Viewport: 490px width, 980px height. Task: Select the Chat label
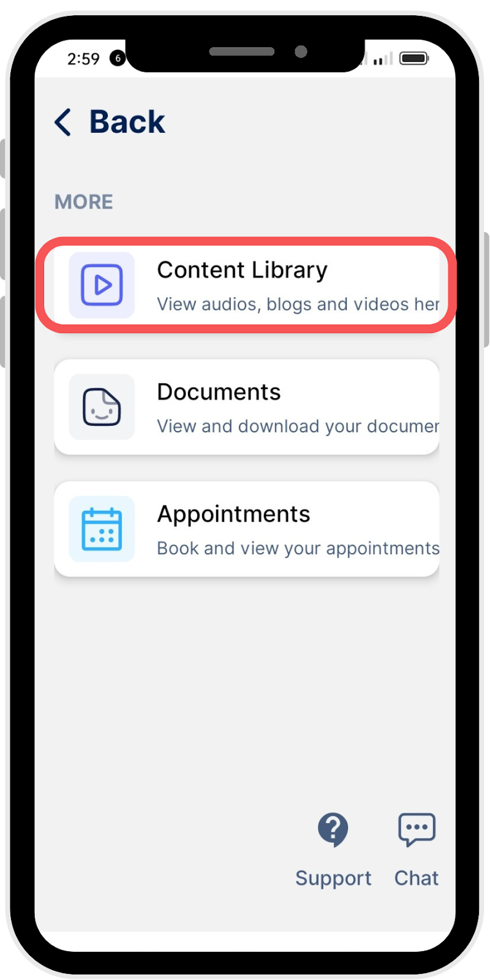pos(417,878)
